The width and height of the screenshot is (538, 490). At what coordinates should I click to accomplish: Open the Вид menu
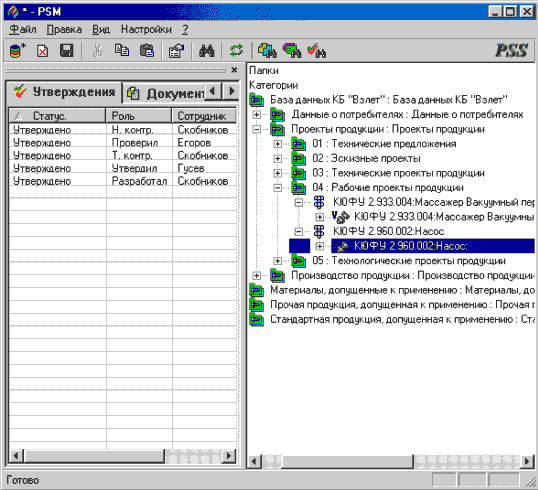[x=101, y=30]
